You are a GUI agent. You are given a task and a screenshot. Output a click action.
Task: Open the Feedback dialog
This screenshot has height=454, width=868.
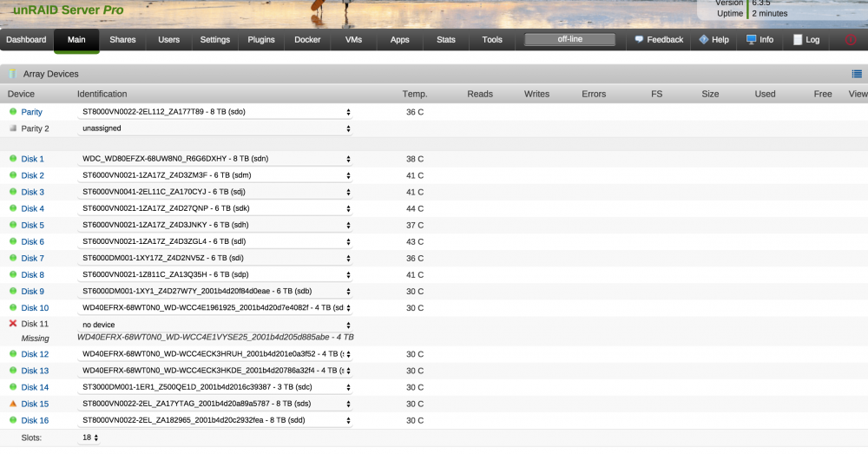659,40
